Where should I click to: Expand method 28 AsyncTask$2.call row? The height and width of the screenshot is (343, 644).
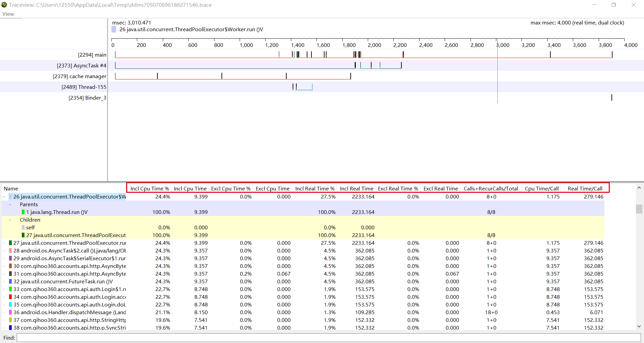pyautogui.click(x=4, y=251)
